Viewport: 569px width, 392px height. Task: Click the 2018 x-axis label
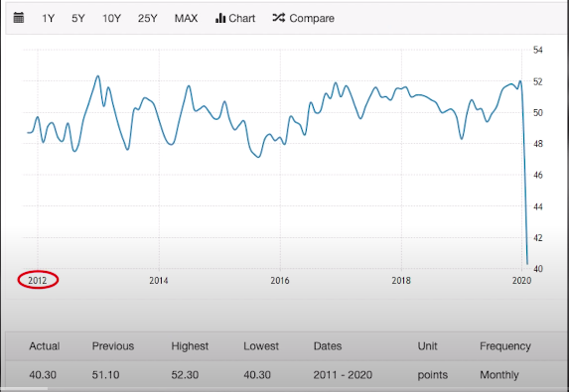[x=401, y=280]
